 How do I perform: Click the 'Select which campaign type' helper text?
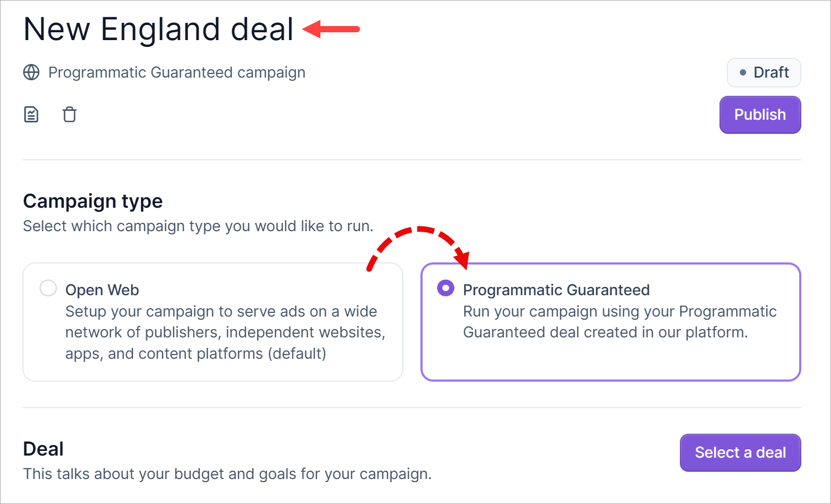coord(198,226)
